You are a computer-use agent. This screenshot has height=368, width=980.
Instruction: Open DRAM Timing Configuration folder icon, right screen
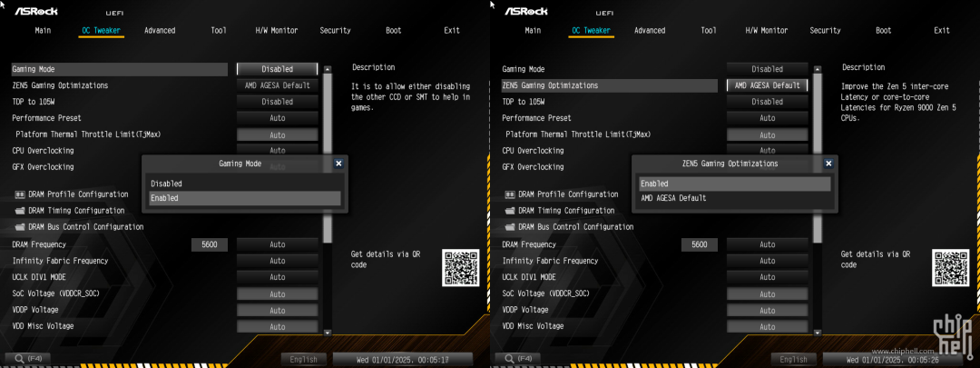509,211
